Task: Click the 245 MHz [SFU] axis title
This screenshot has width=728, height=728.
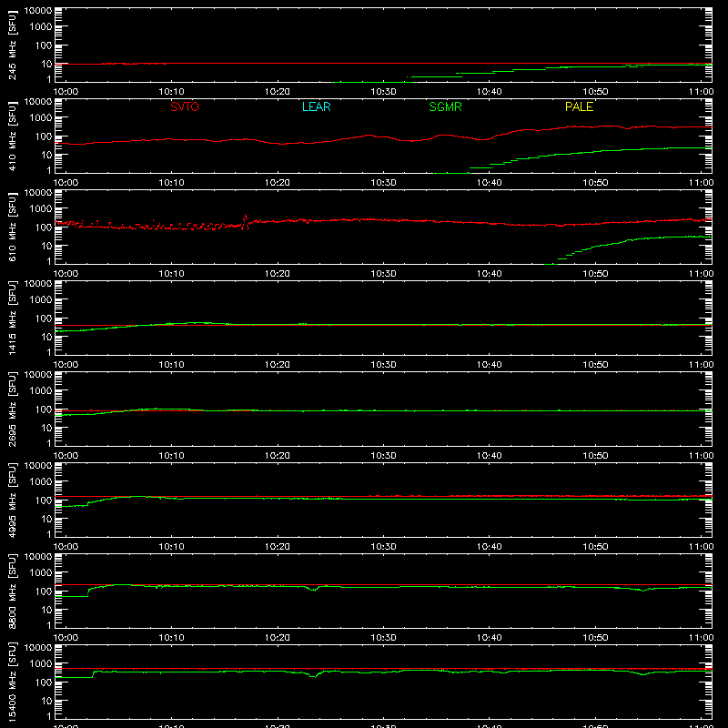Action: (13, 45)
